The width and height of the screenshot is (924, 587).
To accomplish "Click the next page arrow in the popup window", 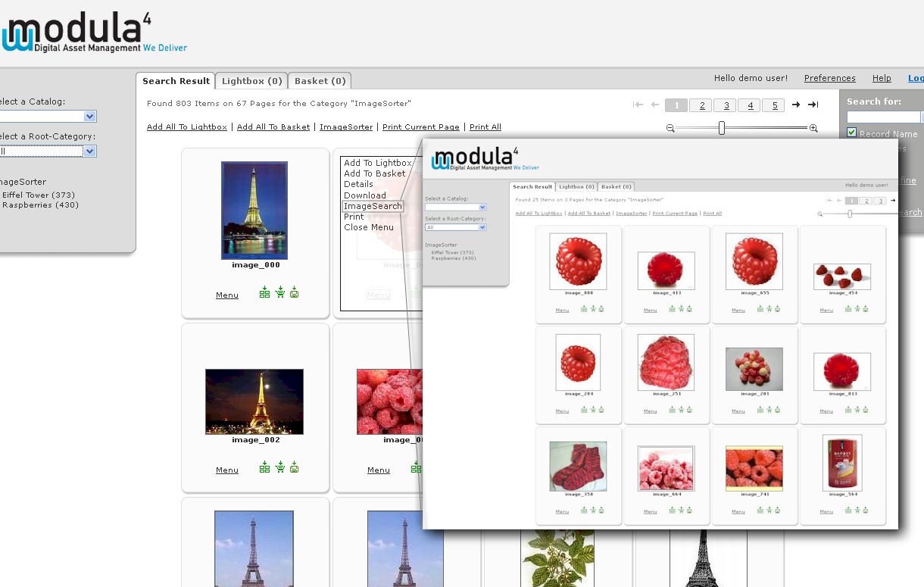I will tap(893, 201).
